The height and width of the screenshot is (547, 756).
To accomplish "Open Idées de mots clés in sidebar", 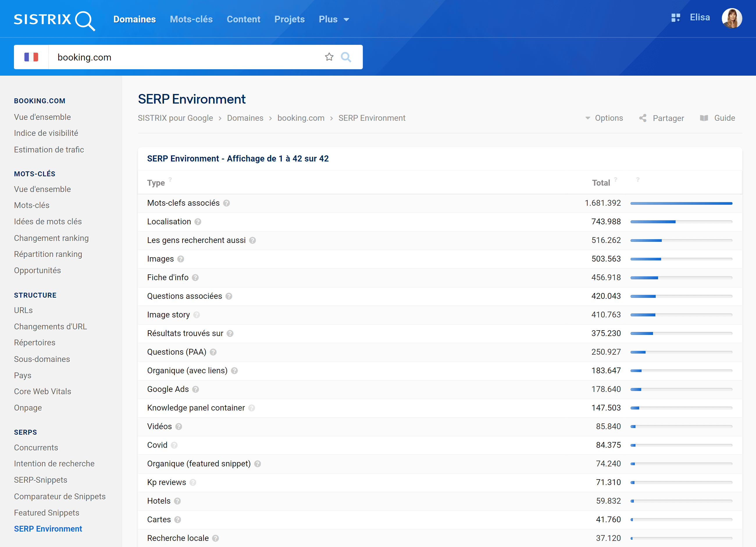I will (x=48, y=221).
